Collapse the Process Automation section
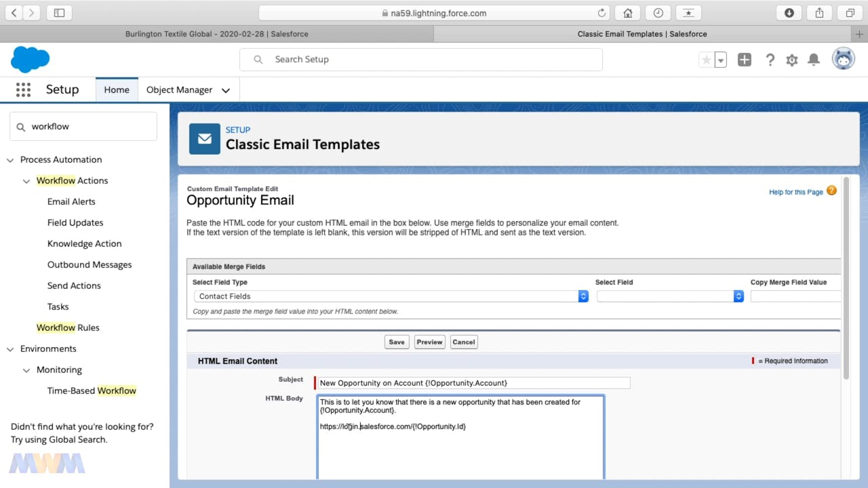868x488 pixels. 10,160
